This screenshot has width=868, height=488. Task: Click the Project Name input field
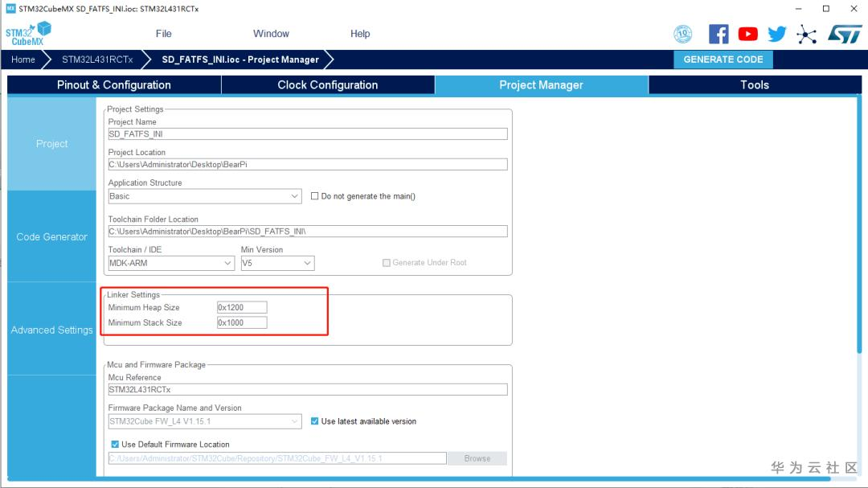[x=308, y=134]
